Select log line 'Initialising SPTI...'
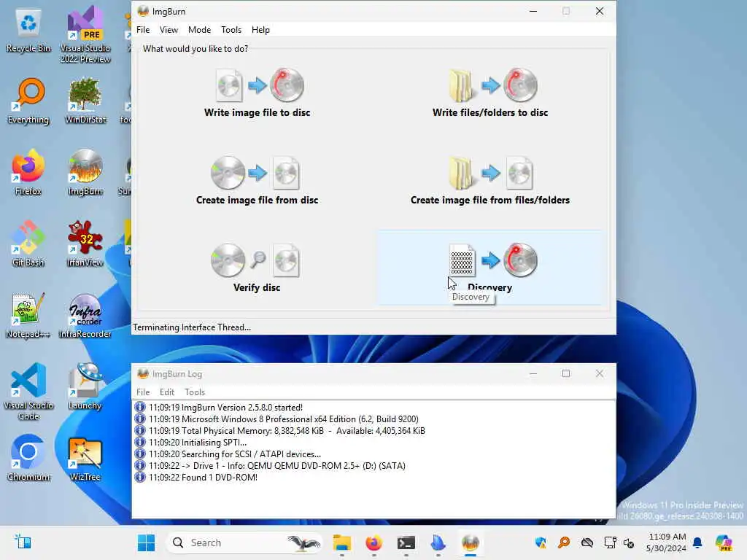Viewport: 747px width, 560px height. (197, 443)
